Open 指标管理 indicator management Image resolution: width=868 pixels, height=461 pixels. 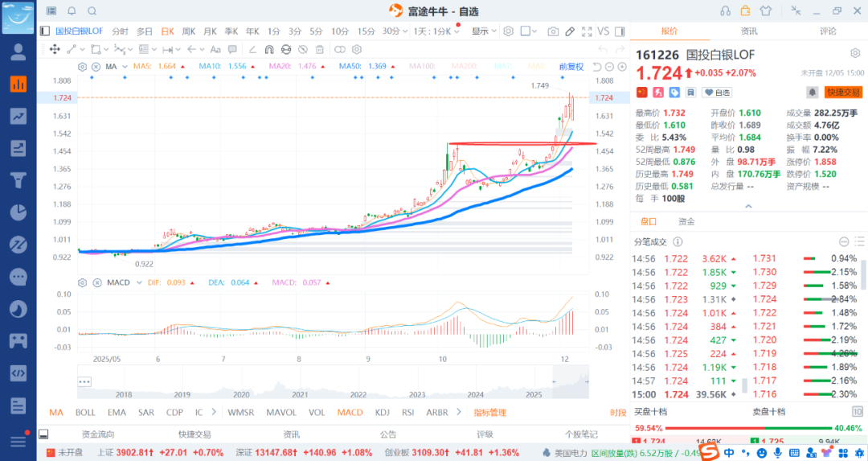coord(490,412)
